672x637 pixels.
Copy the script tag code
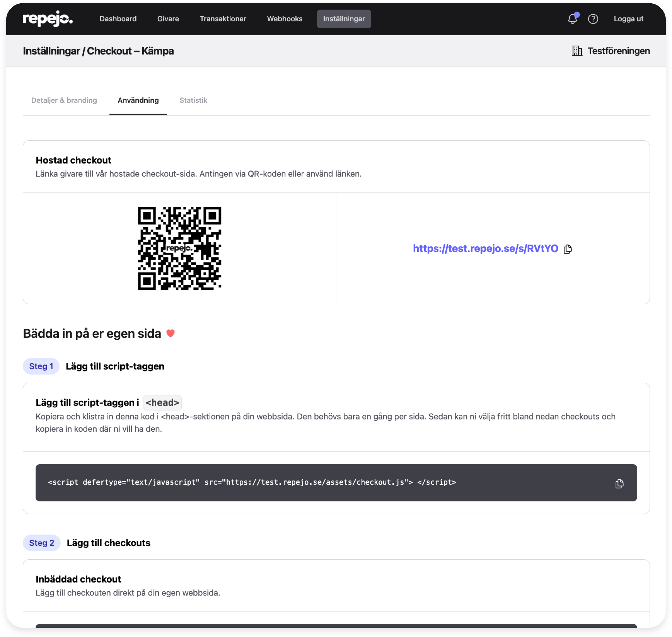click(x=619, y=483)
